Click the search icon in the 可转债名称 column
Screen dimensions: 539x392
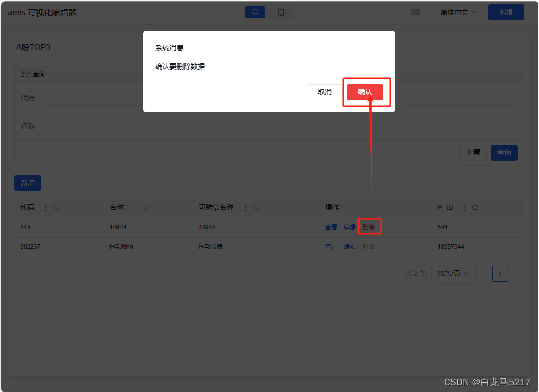click(x=256, y=207)
